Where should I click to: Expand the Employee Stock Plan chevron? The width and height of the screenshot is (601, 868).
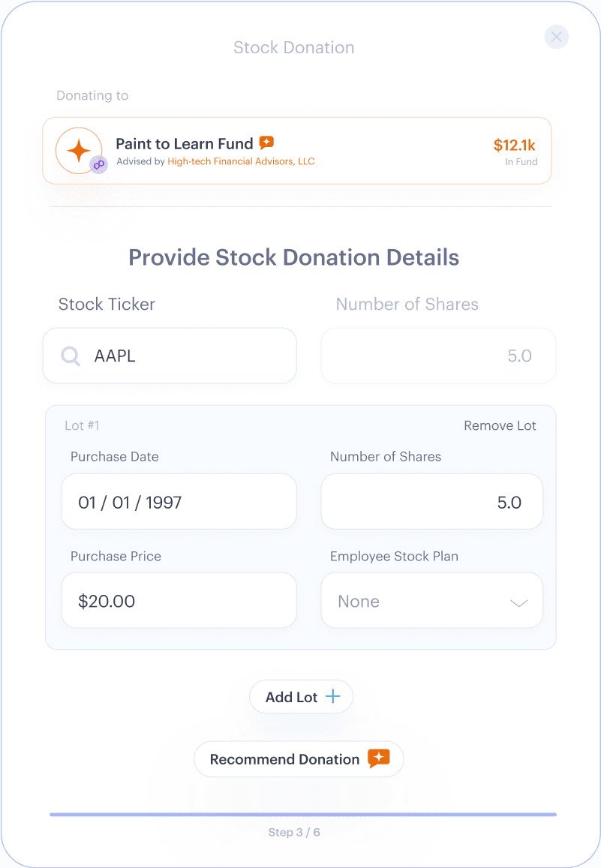point(519,602)
